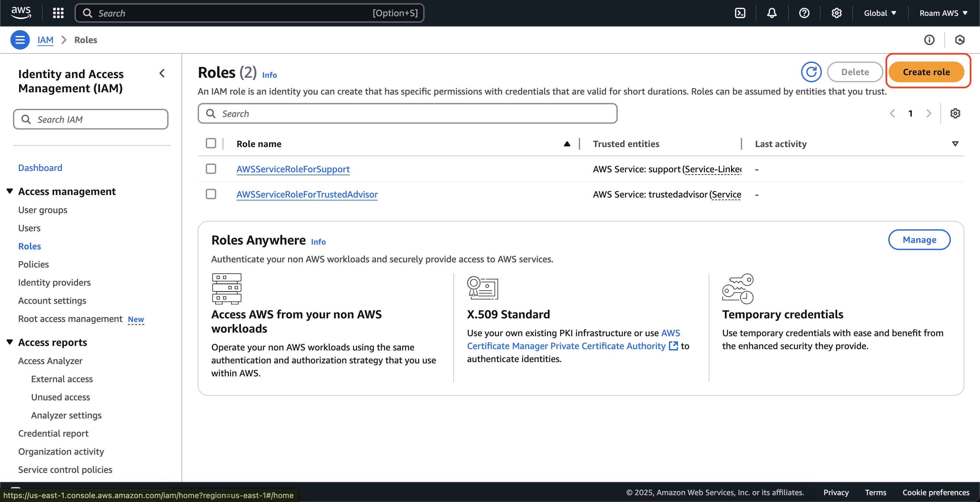Open Access Analyzer in the sidebar

click(50, 360)
